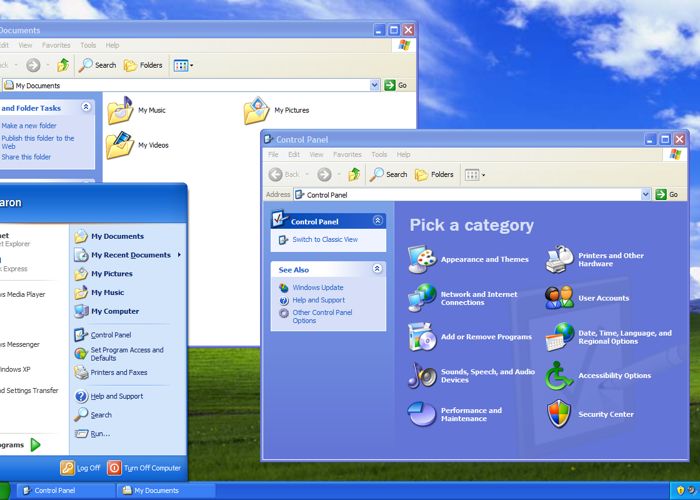
Task: Open the Printers and Other Hardware icon
Action: (559, 259)
